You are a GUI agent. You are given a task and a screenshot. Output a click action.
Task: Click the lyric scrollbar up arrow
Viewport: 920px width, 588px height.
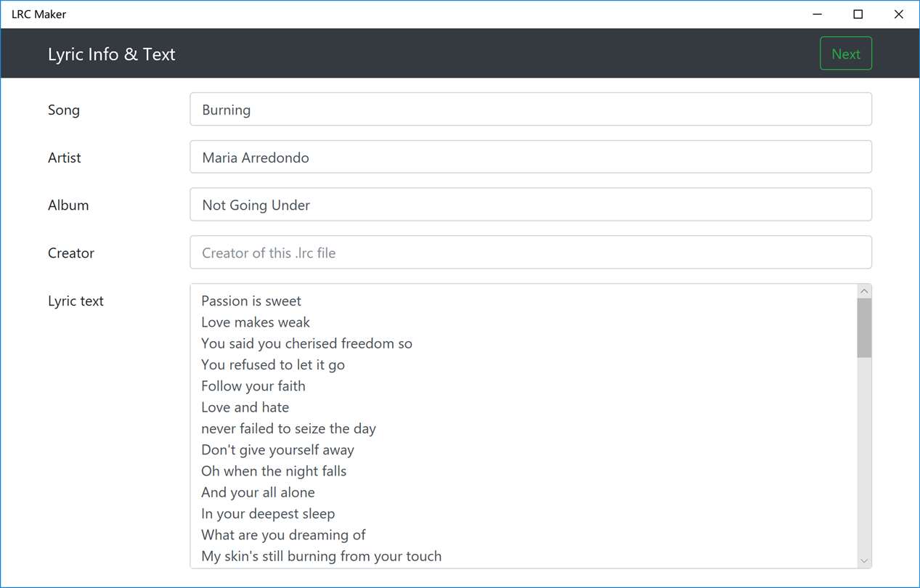point(864,291)
